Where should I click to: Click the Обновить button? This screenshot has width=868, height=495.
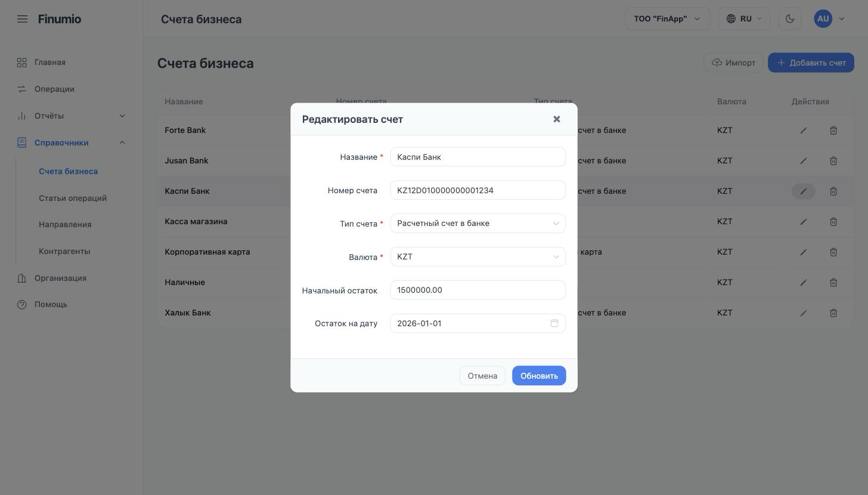pyautogui.click(x=539, y=376)
